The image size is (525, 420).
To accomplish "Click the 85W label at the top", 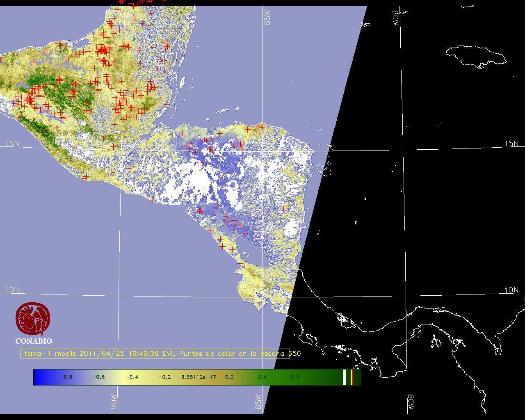I will tap(268, 18).
